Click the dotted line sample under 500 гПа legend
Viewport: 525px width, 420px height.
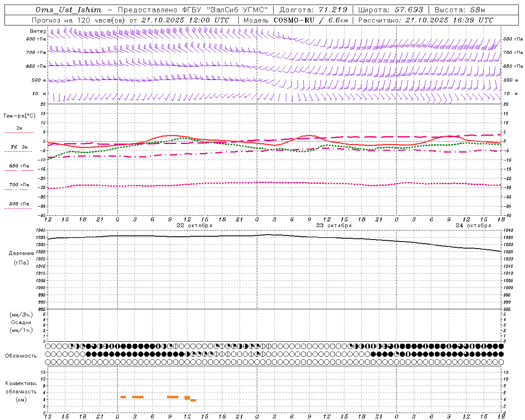pos(18,208)
